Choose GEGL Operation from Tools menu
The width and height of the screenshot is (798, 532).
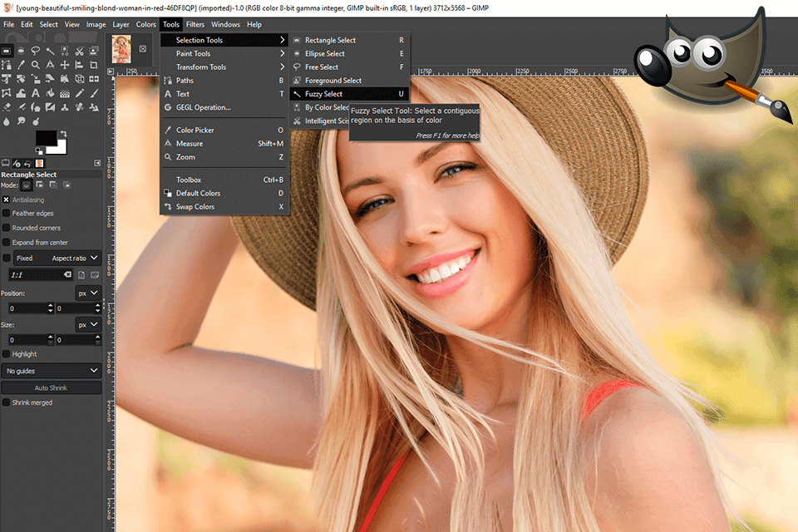224,107
